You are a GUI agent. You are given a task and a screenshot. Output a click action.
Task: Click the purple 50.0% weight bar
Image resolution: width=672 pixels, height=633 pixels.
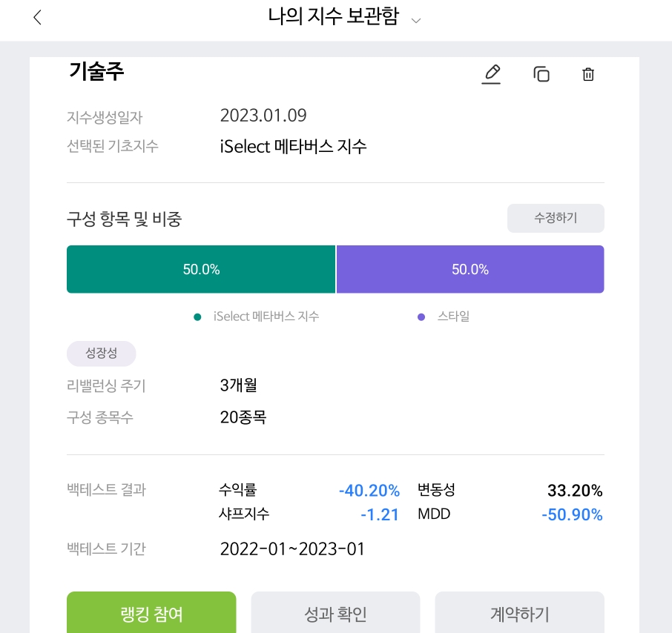tap(470, 269)
